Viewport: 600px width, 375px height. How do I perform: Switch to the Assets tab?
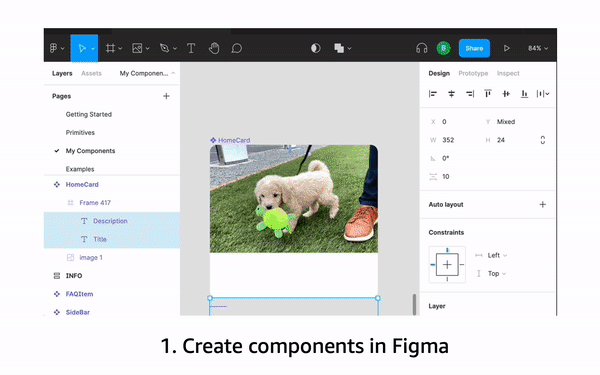tap(91, 73)
